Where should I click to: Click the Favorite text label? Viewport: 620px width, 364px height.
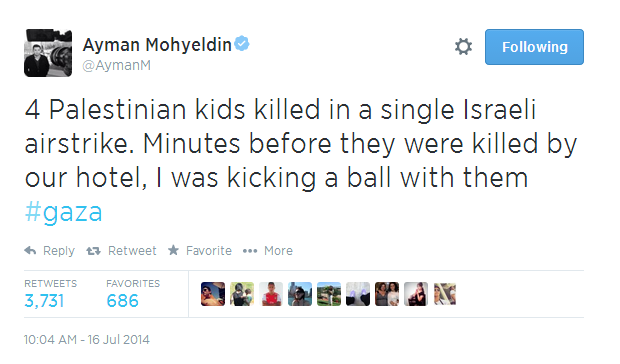pos(209,251)
